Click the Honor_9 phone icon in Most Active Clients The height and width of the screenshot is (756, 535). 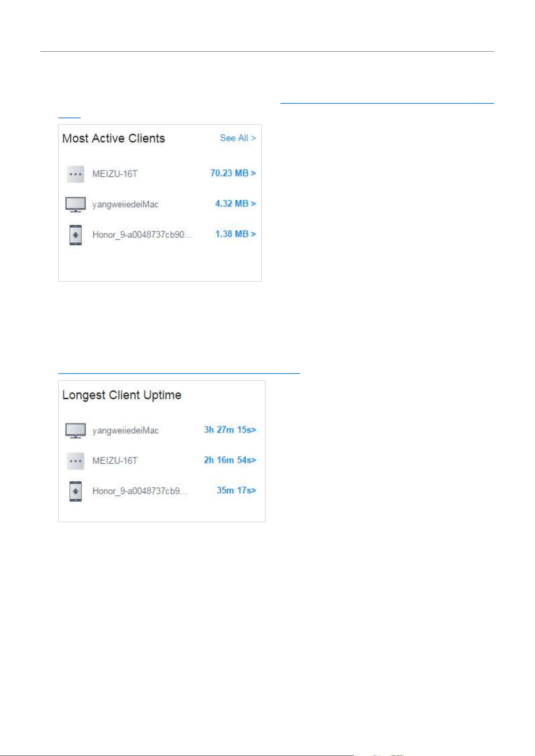(x=76, y=235)
